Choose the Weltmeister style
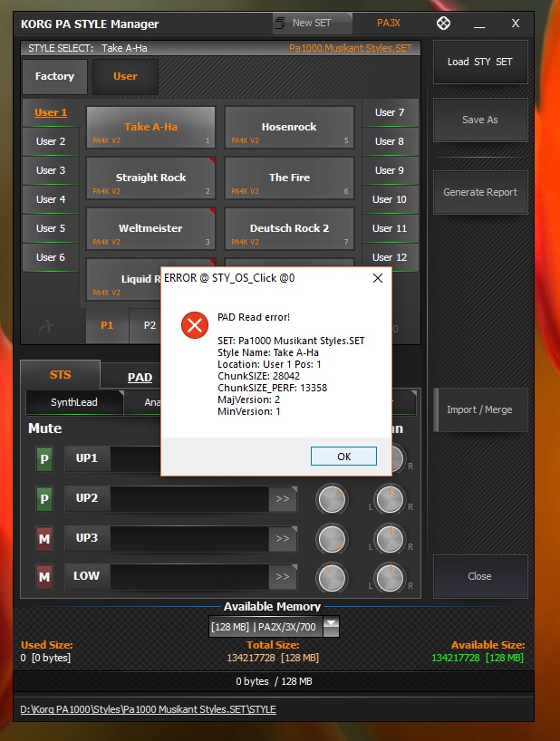Image resolution: width=560 pixels, height=741 pixels. point(150,228)
